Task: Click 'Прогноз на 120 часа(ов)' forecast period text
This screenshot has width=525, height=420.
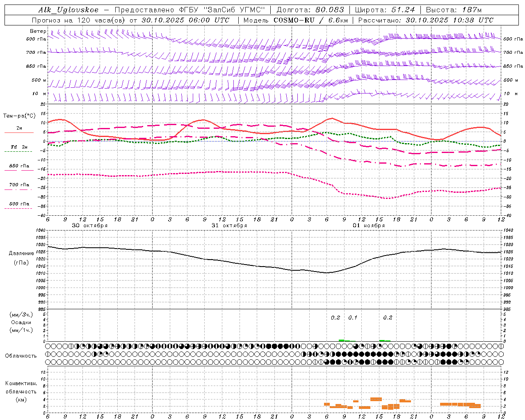Action: (x=79, y=20)
